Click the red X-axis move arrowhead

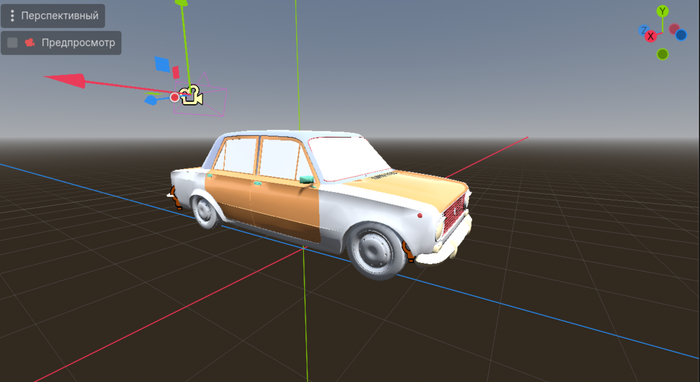(x=65, y=81)
